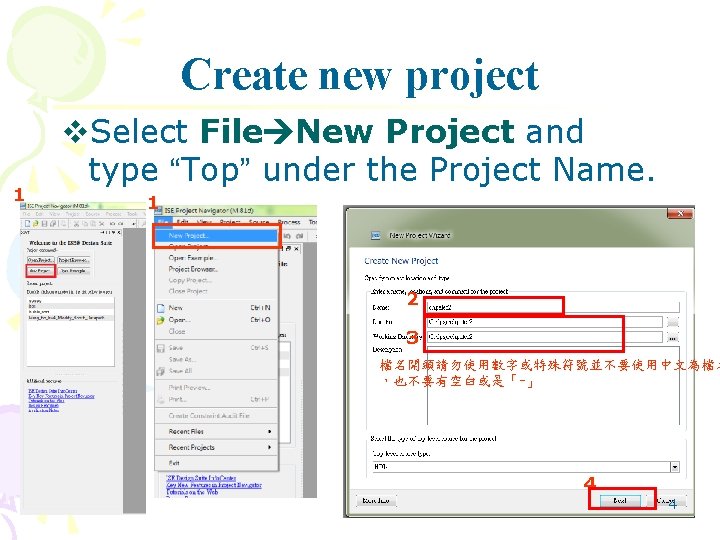720x540 pixels.
Task: Open the Source menu in the menu bar
Action: point(259,222)
